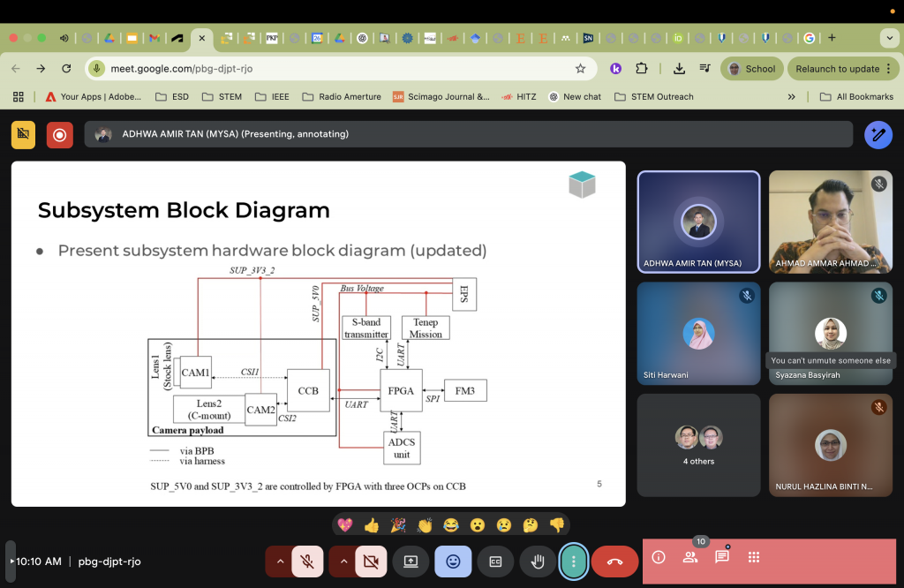Open Your Apps Adobe bookmark
The height and width of the screenshot is (588, 904).
[x=93, y=97]
